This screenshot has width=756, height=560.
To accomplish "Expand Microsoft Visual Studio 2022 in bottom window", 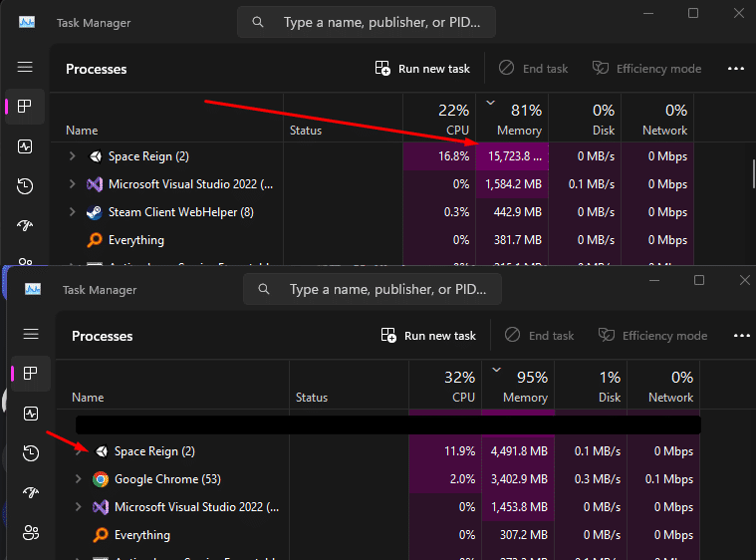I will pyautogui.click(x=78, y=507).
